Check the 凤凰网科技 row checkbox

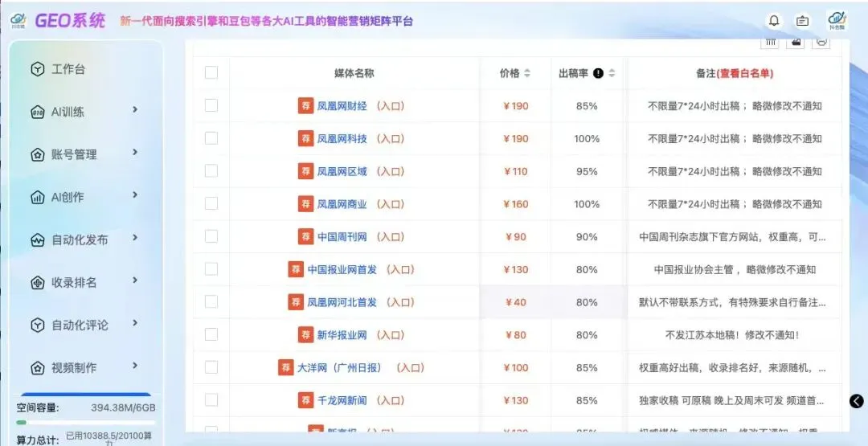pos(211,137)
